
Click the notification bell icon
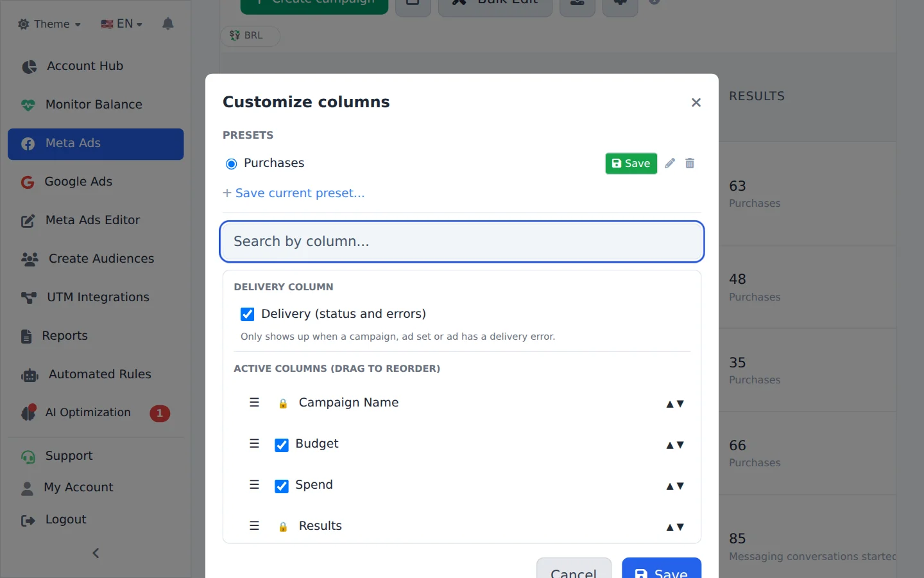click(168, 24)
